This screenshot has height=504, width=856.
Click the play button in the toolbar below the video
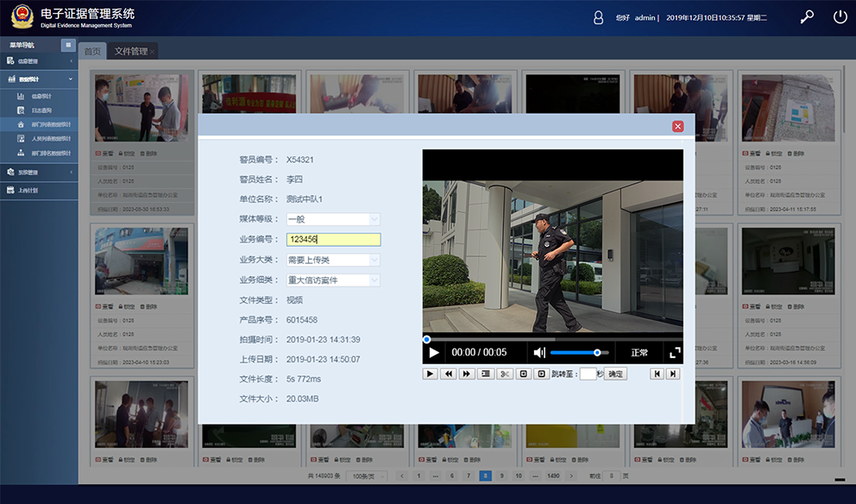(x=431, y=374)
